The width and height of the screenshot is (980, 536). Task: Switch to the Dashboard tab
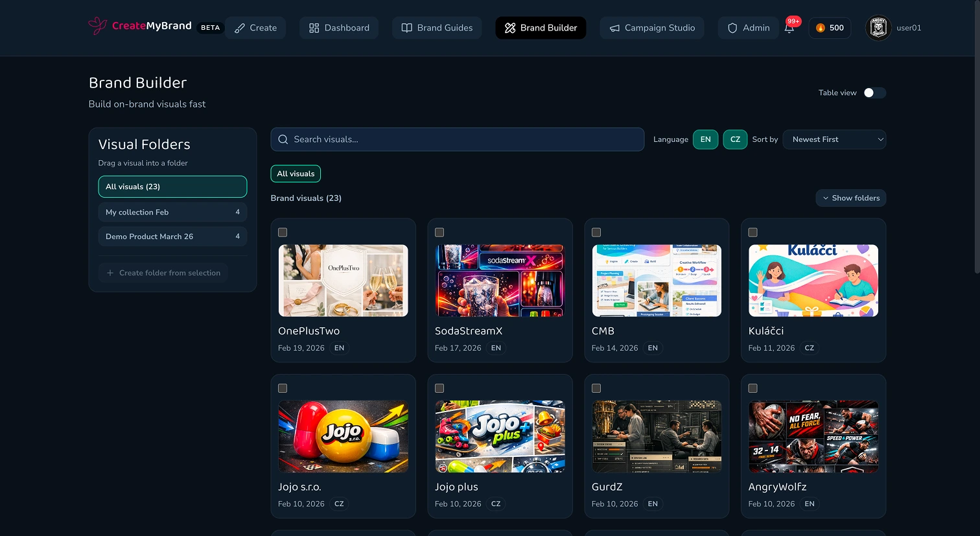click(x=339, y=28)
